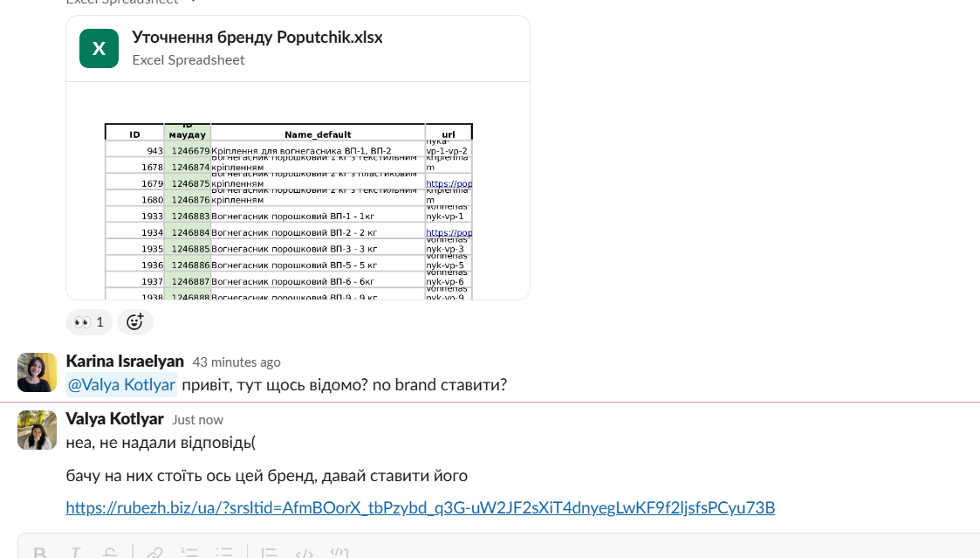
Task: Start an ordered list in the composer
Action: pos(189,553)
